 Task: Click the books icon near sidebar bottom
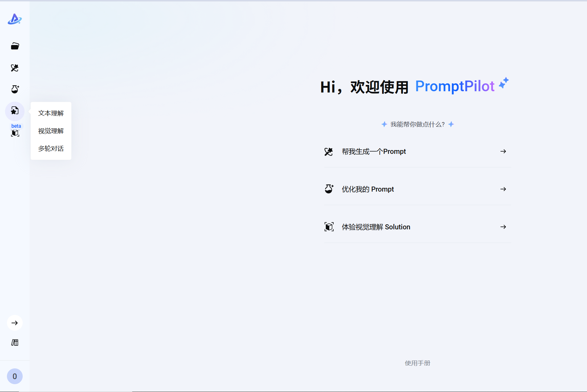point(15,342)
